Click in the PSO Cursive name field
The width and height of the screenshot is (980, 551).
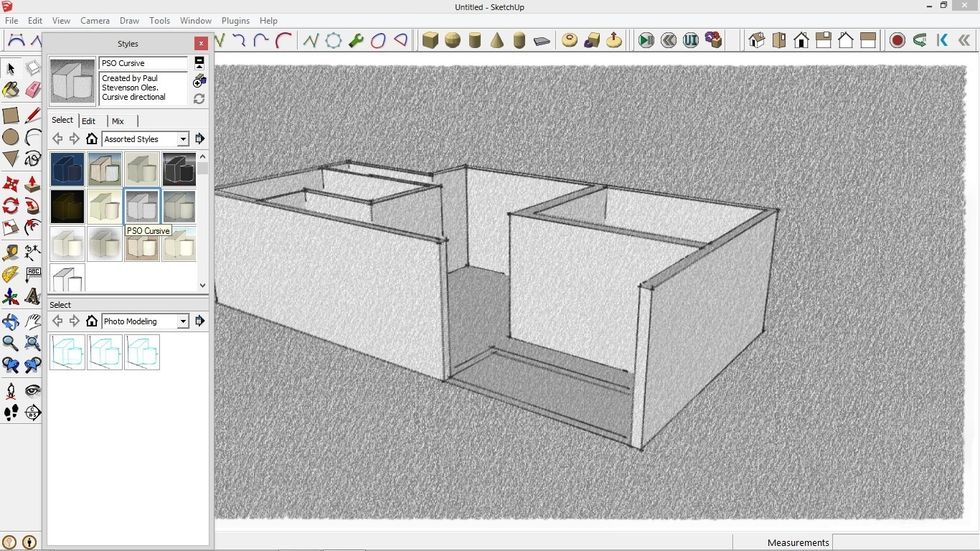pos(143,63)
